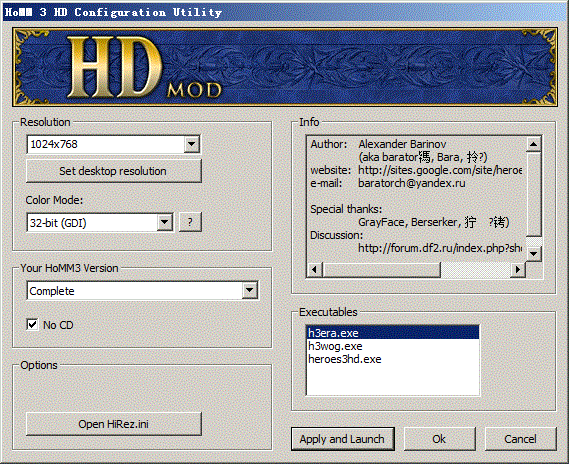Click Info box scroll down arrow

tap(533, 254)
